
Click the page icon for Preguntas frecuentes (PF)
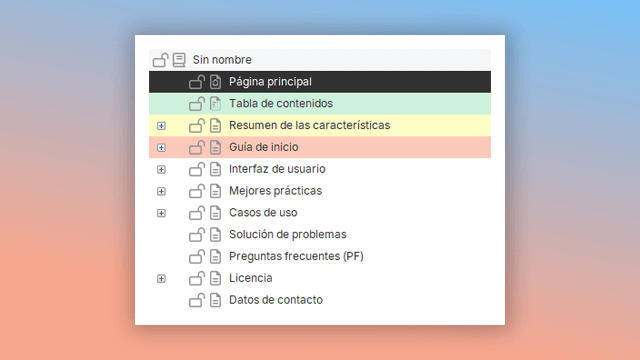click(215, 256)
